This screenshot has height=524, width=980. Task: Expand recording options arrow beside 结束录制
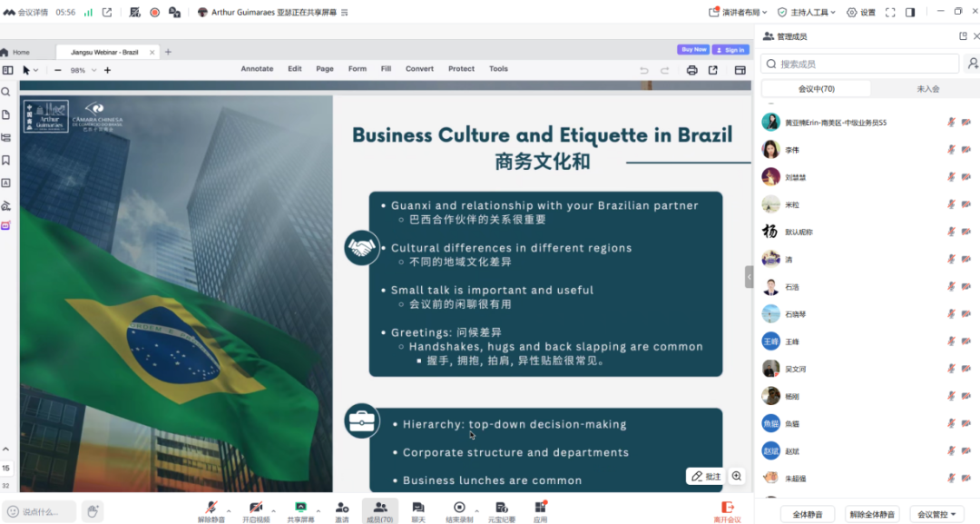pos(477,511)
